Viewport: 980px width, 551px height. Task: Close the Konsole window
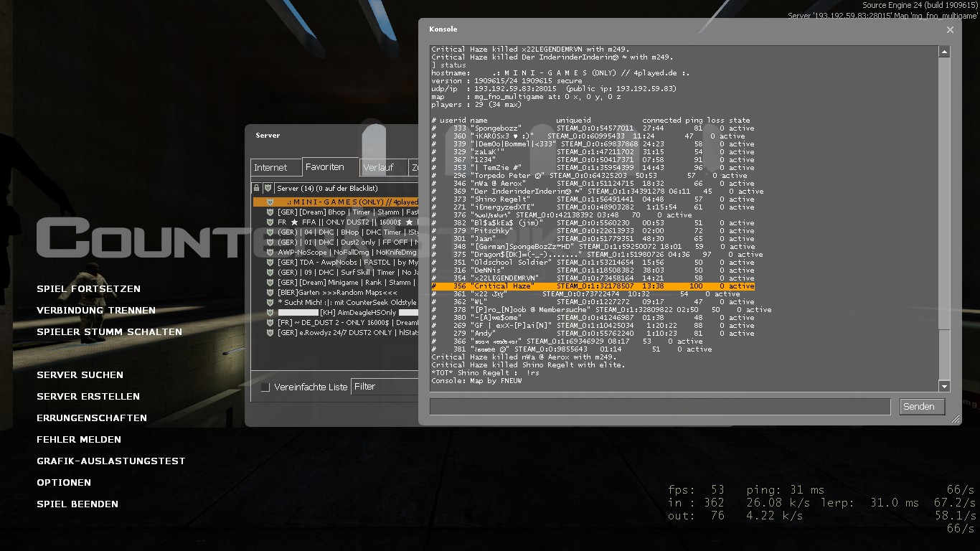click(950, 30)
